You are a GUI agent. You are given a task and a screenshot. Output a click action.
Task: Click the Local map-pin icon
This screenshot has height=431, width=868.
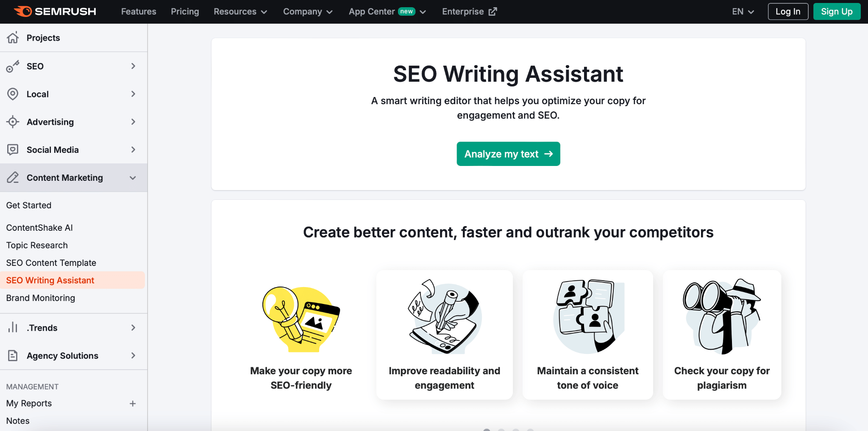[13, 94]
